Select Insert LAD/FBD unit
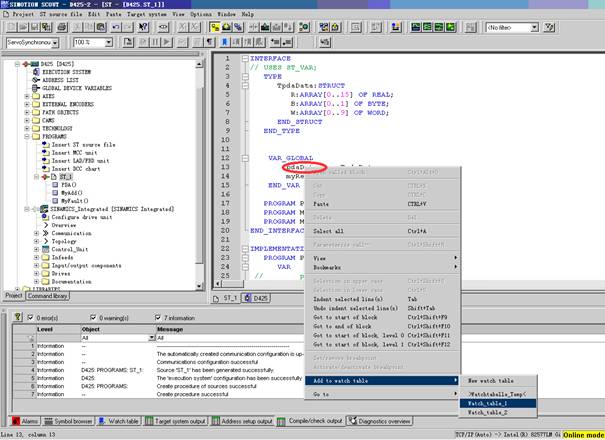The width and height of the screenshot is (605, 440). (x=80, y=161)
